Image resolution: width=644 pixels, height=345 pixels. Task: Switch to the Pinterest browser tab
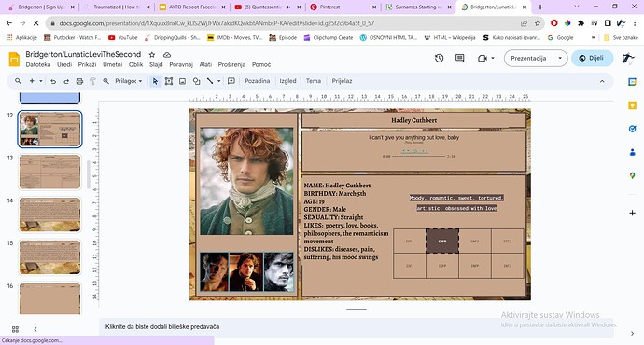(343, 7)
